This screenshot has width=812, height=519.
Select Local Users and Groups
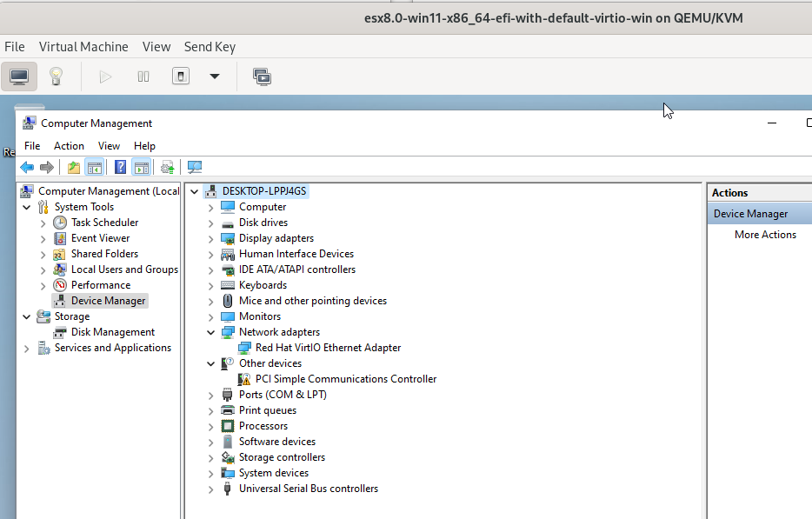coord(124,269)
